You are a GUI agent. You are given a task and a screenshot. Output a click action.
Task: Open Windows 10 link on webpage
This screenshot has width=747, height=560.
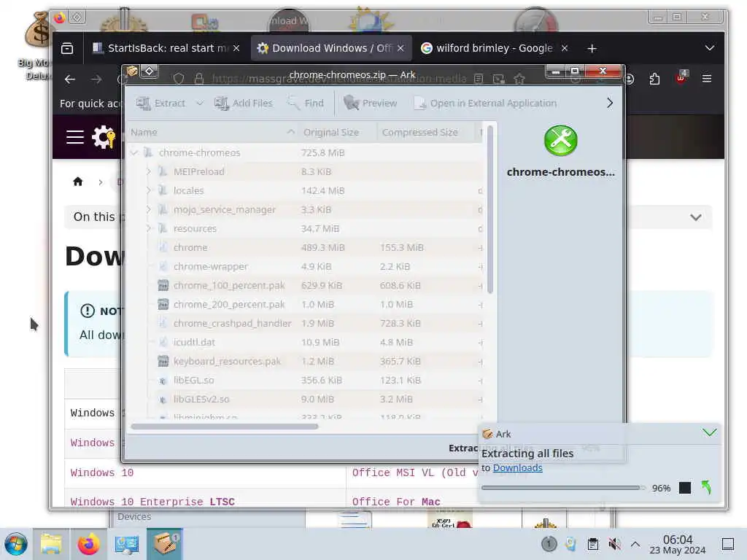[102, 472]
